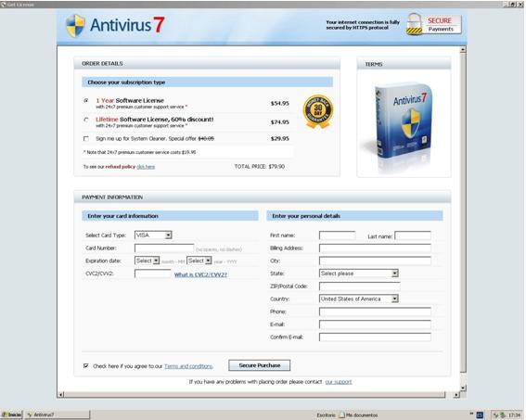Open the expiration year dropdown
Screen dimensions: 526x420
coord(199,261)
